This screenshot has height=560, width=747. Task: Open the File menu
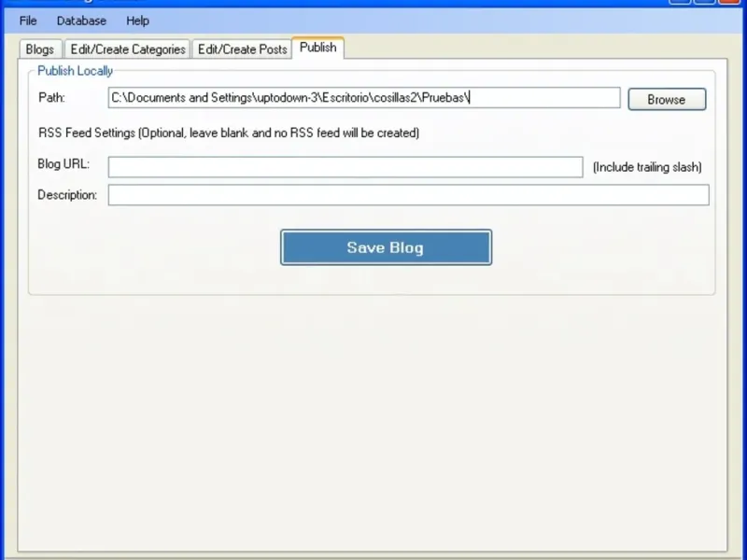28,21
